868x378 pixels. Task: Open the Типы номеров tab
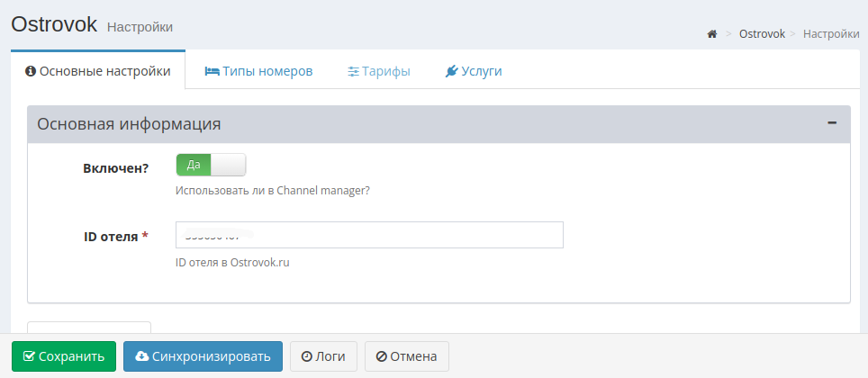pyautogui.click(x=258, y=71)
